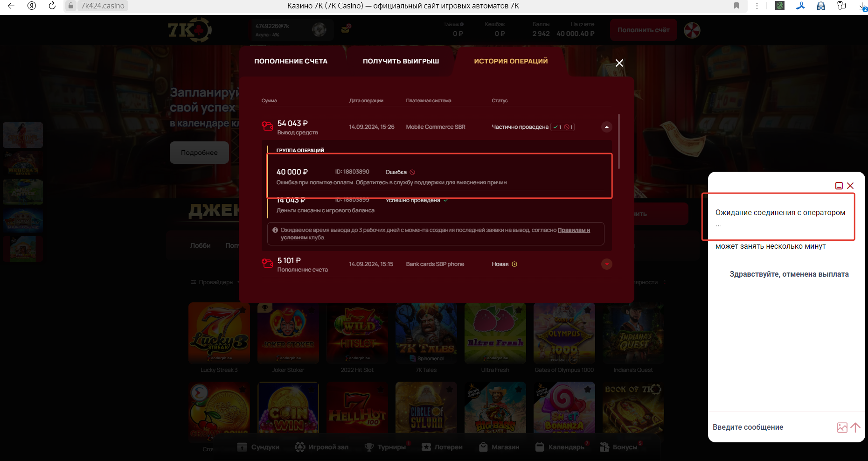Image resolution: width=868 pixels, height=461 pixels.
Task: Open the Lucky Streak 3 game thumbnail
Action: click(x=219, y=333)
